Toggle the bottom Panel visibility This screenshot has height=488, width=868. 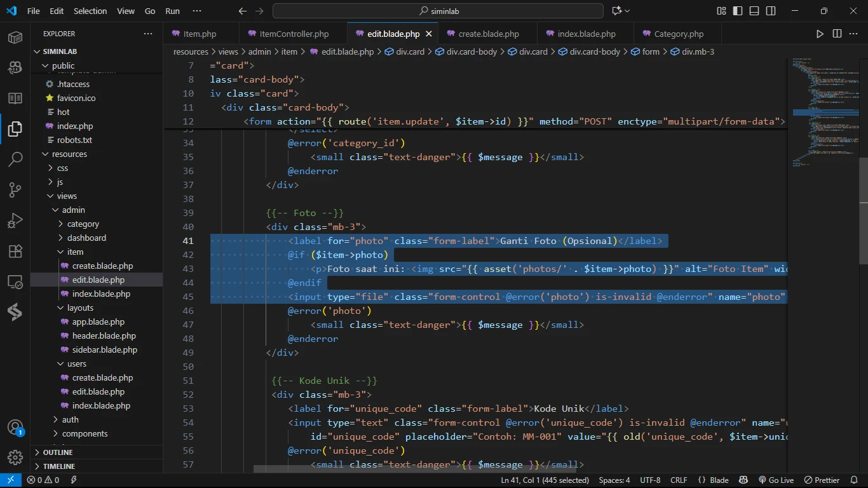coord(754,11)
